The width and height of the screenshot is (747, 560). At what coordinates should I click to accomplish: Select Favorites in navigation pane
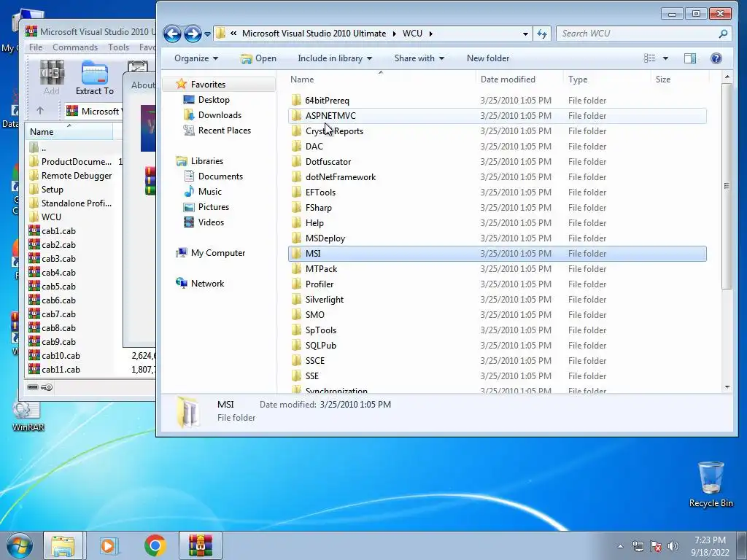tap(208, 85)
